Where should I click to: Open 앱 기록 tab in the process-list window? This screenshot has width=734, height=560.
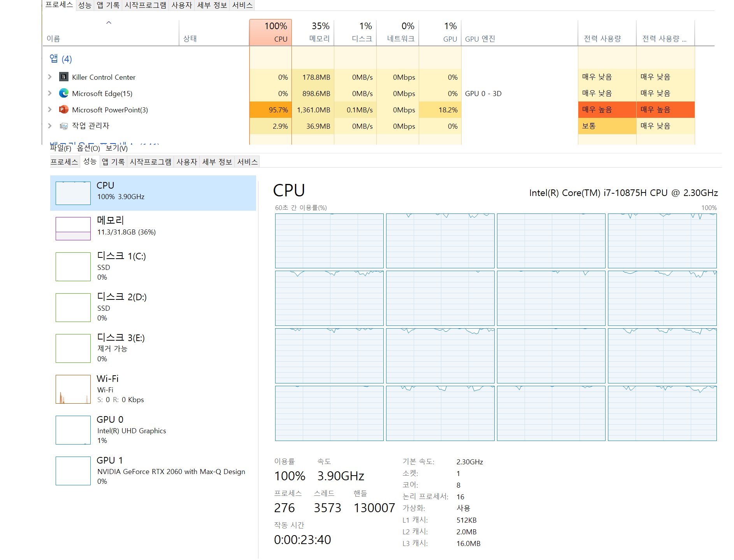tap(108, 5)
